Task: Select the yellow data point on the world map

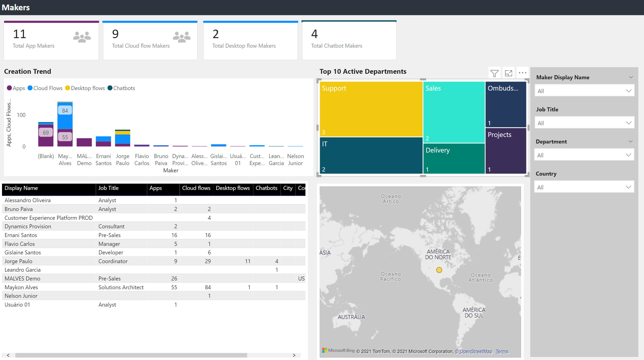Action: click(x=439, y=270)
